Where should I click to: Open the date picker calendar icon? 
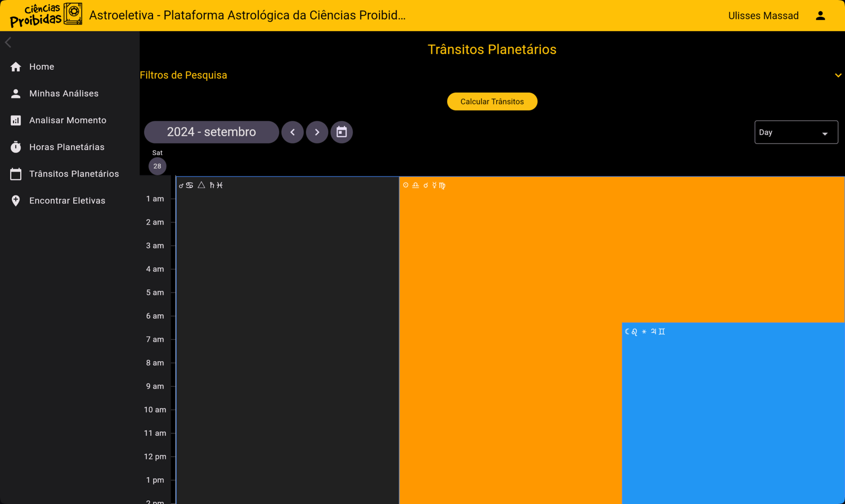click(x=342, y=132)
